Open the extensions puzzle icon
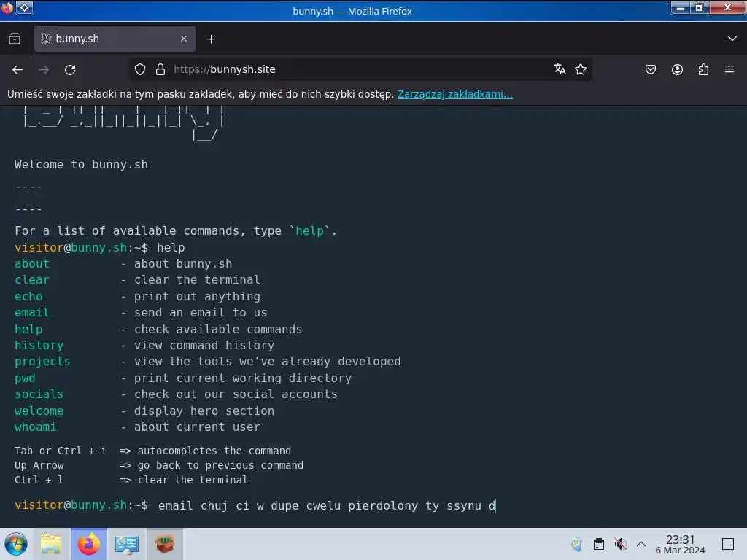The image size is (747, 560). [703, 69]
